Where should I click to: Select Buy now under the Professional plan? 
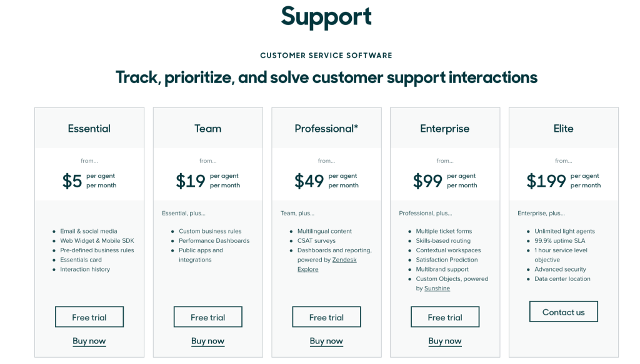(326, 341)
